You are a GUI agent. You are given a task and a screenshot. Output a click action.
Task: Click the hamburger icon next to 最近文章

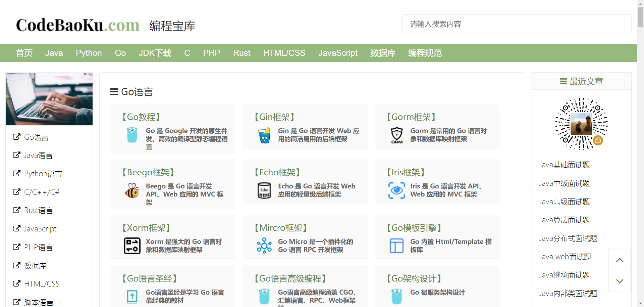click(x=563, y=81)
